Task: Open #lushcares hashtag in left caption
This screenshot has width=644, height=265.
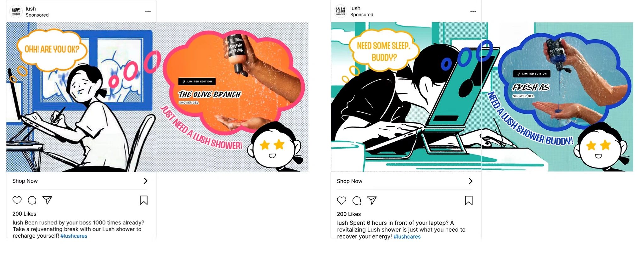Action: pos(74,236)
